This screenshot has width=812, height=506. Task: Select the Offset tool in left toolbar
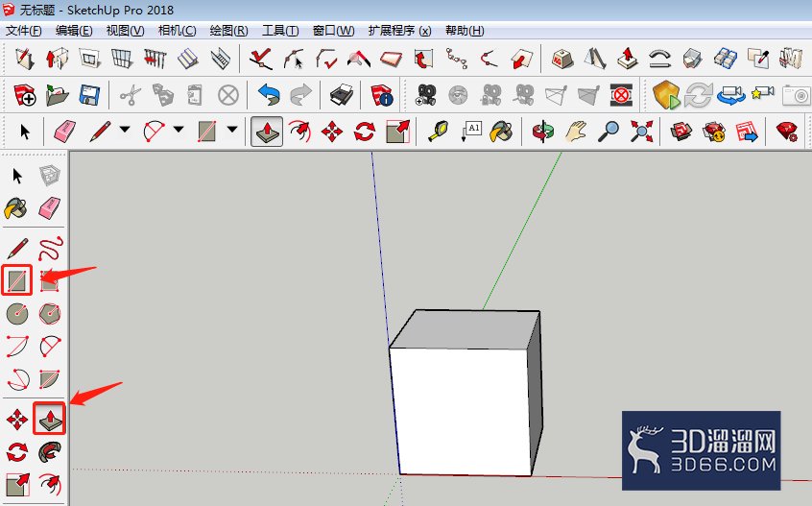(50, 485)
